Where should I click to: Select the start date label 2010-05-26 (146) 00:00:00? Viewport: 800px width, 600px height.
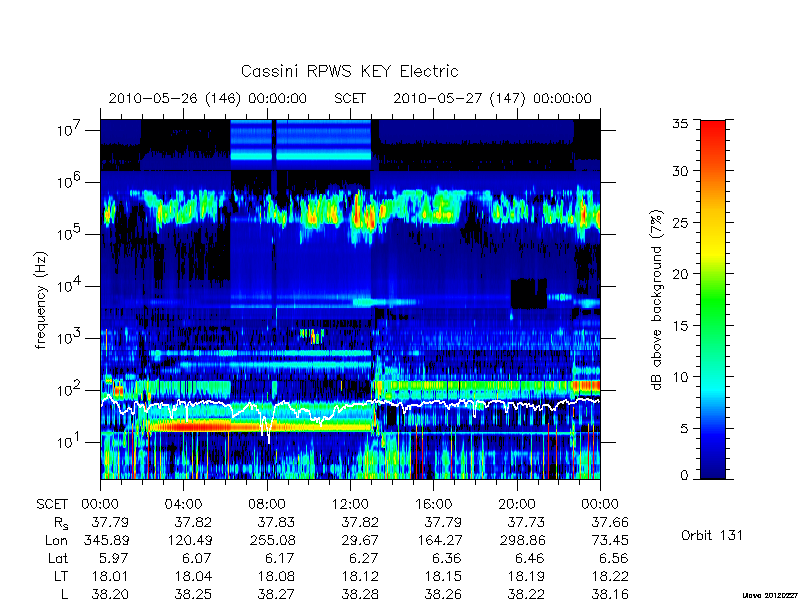point(208,98)
